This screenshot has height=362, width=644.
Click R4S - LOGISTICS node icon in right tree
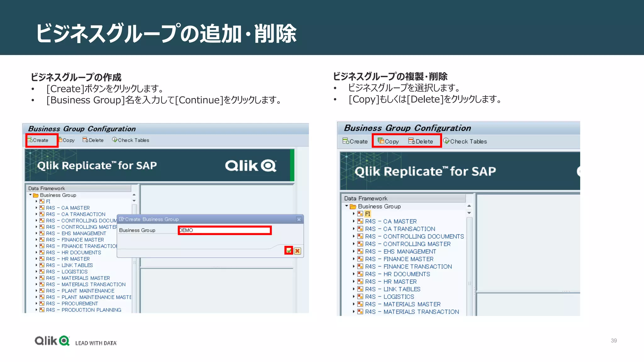pyautogui.click(x=360, y=297)
